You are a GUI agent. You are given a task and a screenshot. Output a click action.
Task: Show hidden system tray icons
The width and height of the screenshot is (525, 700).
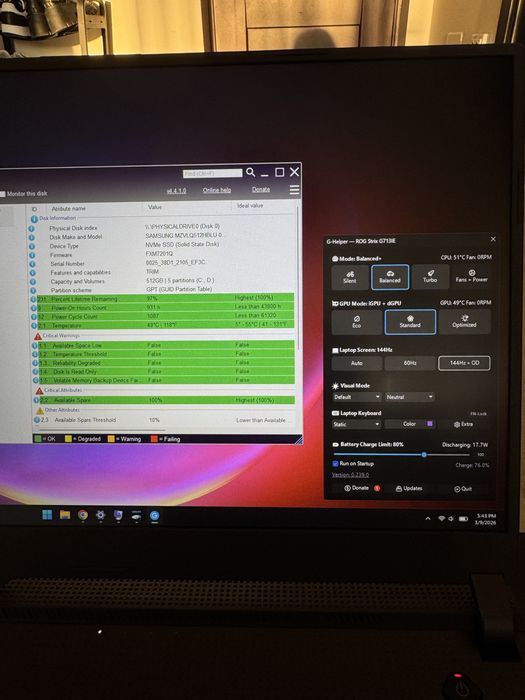(428, 518)
